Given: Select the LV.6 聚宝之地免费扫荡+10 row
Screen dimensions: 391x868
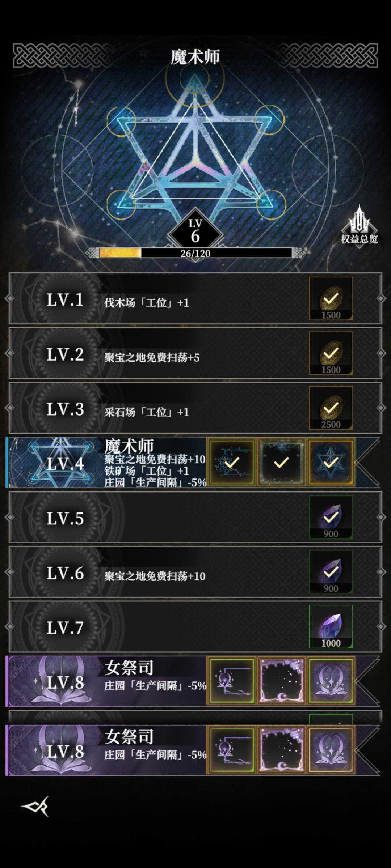Looking at the screenshot, I should [195, 572].
